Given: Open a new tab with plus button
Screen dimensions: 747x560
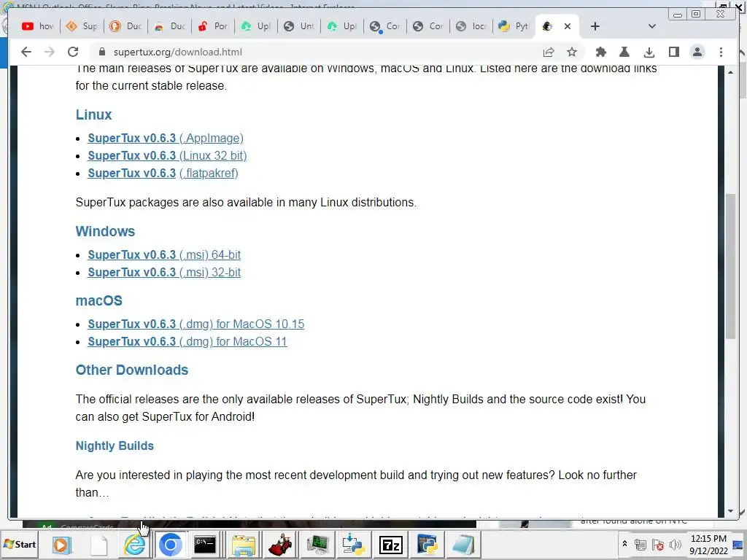Looking at the screenshot, I should [x=595, y=26].
